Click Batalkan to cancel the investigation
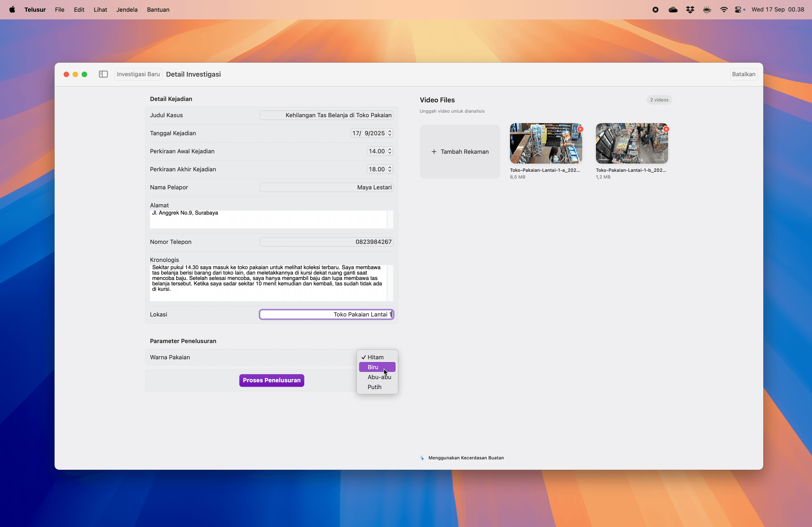The image size is (812, 527). click(x=743, y=74)
